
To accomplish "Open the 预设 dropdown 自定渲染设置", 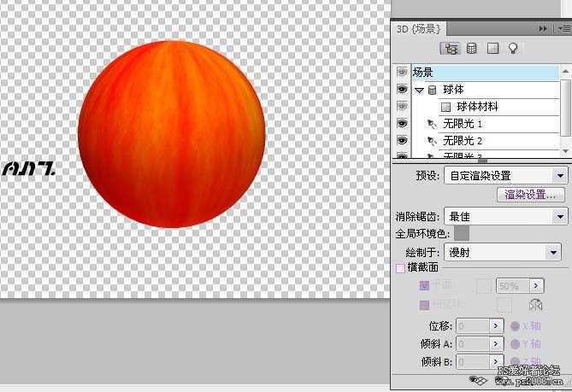I will point(506,176).
